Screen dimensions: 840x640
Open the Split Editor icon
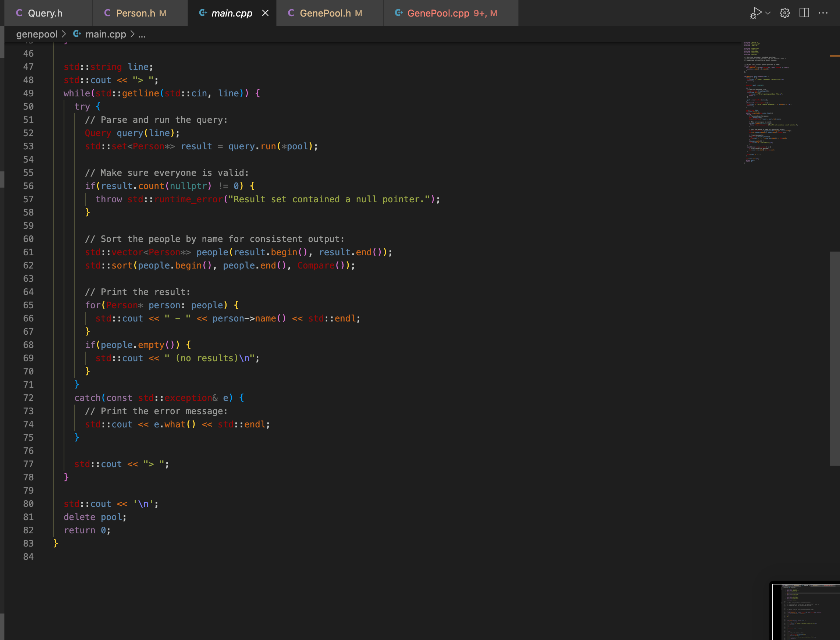coord(805,13)
